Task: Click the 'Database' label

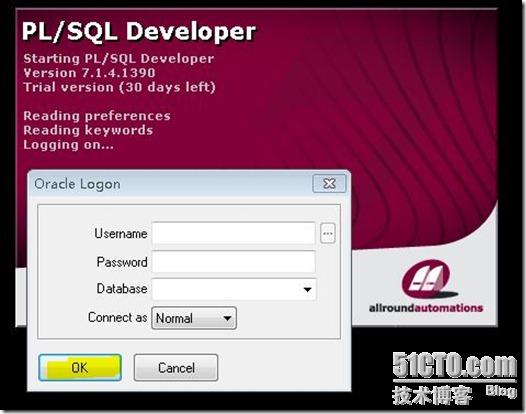Action: [122, 289]
